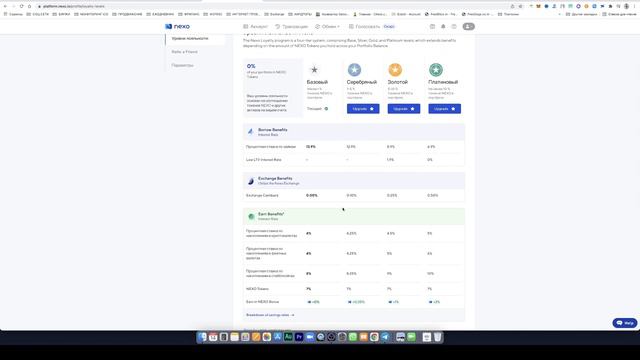Click the Earn Benefits section header
The width and height of the screenshot is (640, 360).
[x=354, y=216]
